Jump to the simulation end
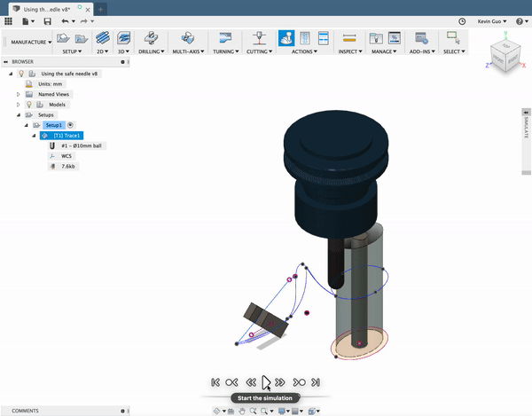 pyautogui.click(x=316, y=382)
